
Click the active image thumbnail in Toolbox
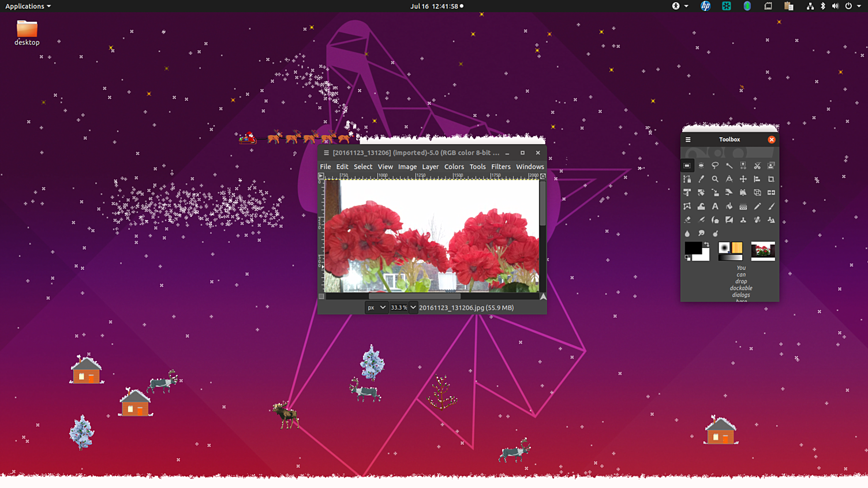[x=762, y=251]
